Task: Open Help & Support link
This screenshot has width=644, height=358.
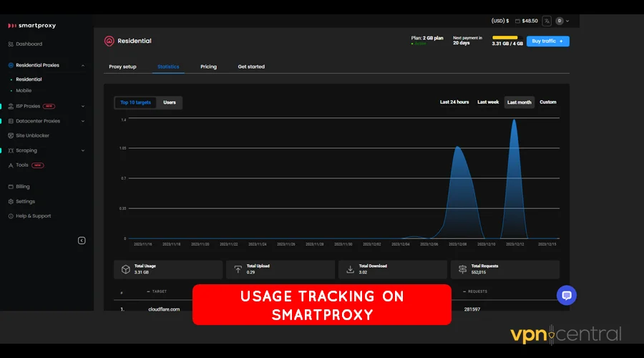Action: (x=33, y=216)
